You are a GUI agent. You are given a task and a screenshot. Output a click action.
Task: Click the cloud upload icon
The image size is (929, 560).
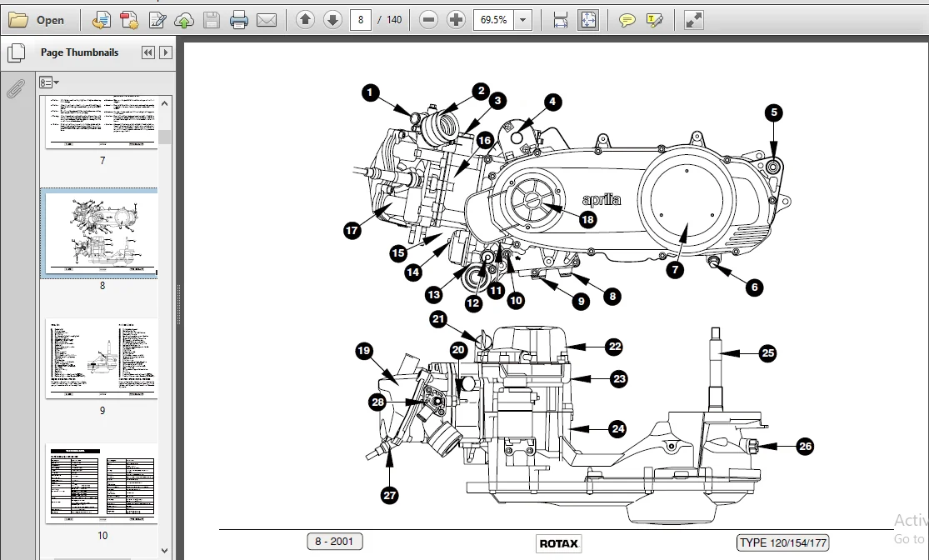coord(184,20)
